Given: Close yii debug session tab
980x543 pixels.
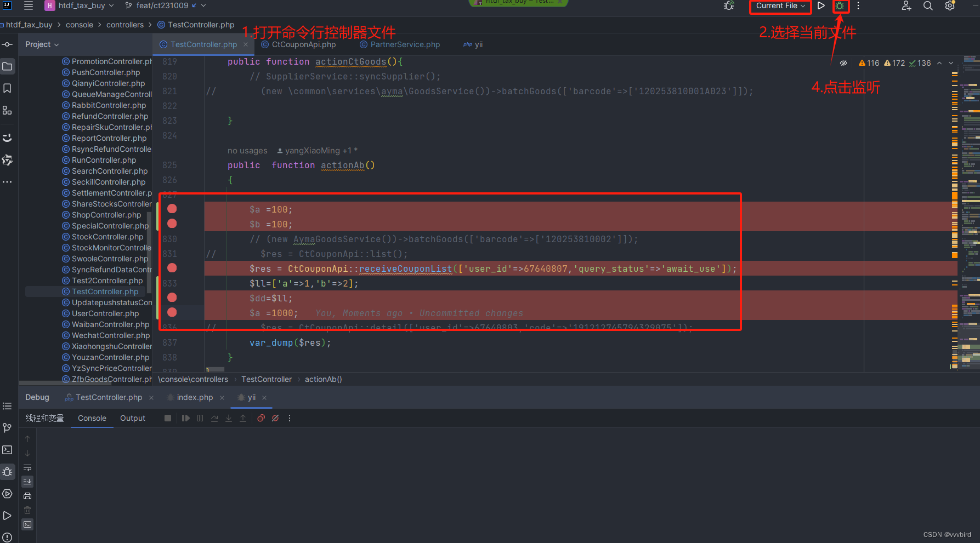Looking at the screenshot, I should pyautogui.click(x=264, y=398).
